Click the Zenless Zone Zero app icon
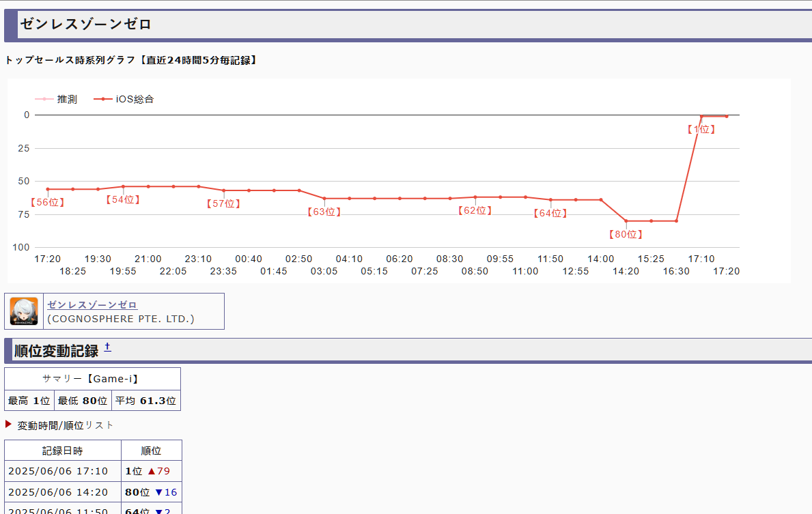Viewport: 812px width, 514px height. (24, 311)
